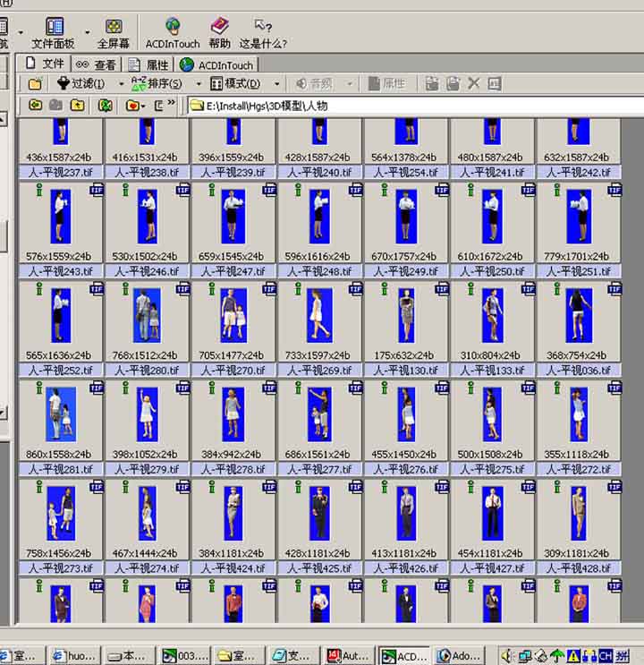Click the delete X icon in file toolbar
This screenshot has height=665, width=644.
[x=473, y=83]
